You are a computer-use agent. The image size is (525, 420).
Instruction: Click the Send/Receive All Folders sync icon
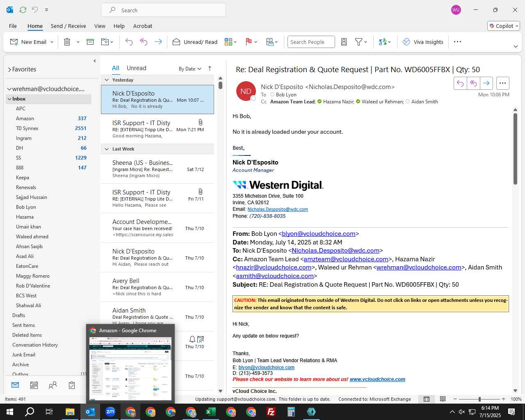point(23,9)
